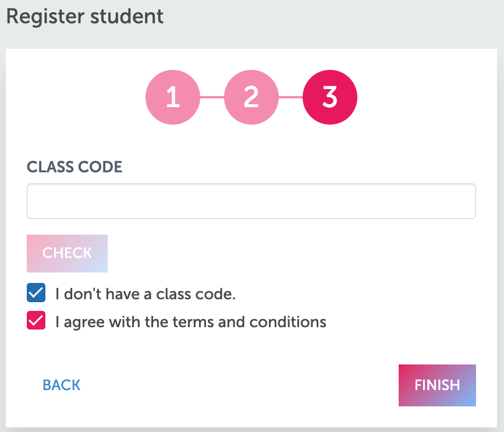Click the number 2 in the stepper
This screenshot has width=504, height=432.
(x=251, y=97)
